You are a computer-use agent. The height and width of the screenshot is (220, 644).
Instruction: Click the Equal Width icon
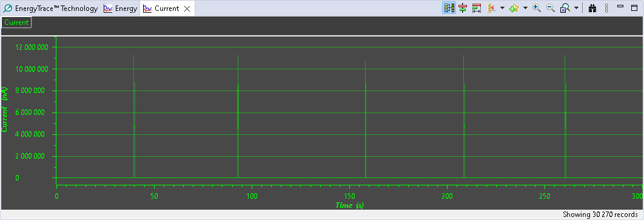477,8
